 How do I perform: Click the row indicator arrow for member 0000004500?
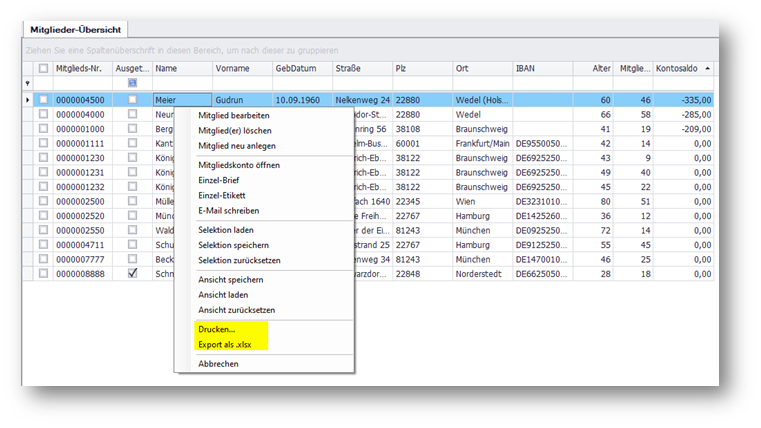tap(28, 100)
